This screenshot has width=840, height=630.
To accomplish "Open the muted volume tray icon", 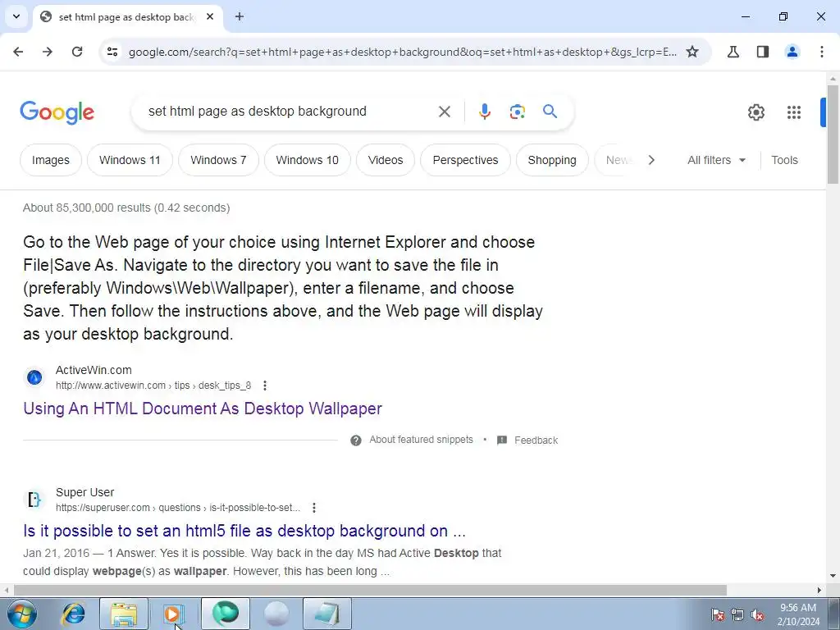I will 757,614.
